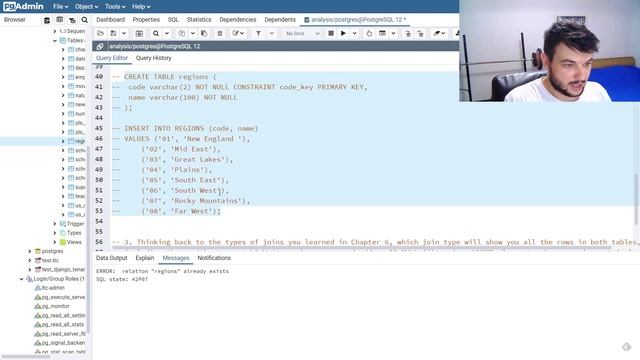Screen dimensions: 640x360
Task: Open the Filter options dropdown arrow
Action: click(x=271, y=33)
